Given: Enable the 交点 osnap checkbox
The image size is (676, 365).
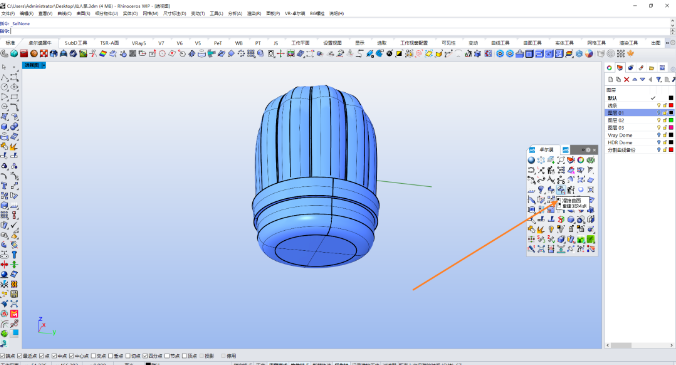Looking at the screenshot, I should 94,356.
